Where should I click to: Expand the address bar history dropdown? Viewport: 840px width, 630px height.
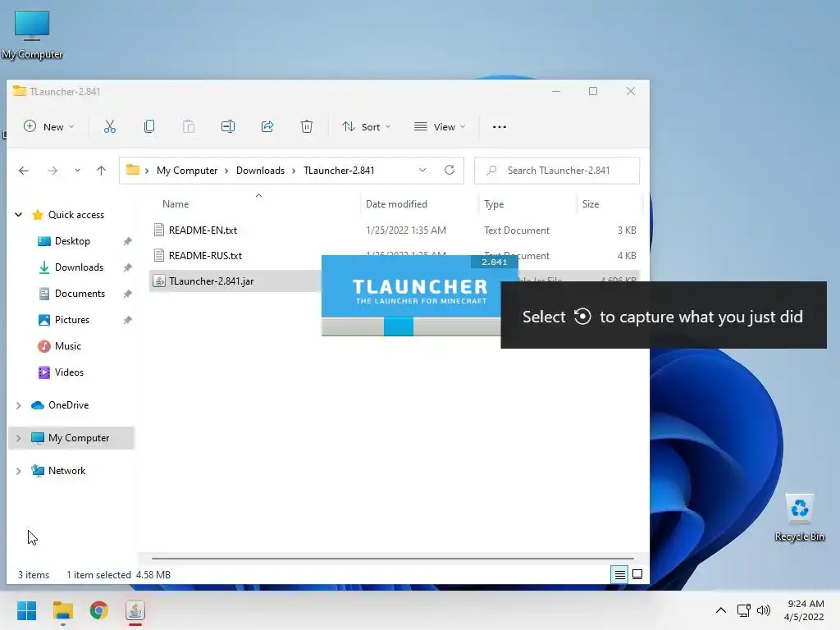pyautogui.click(x=422, y=171)
